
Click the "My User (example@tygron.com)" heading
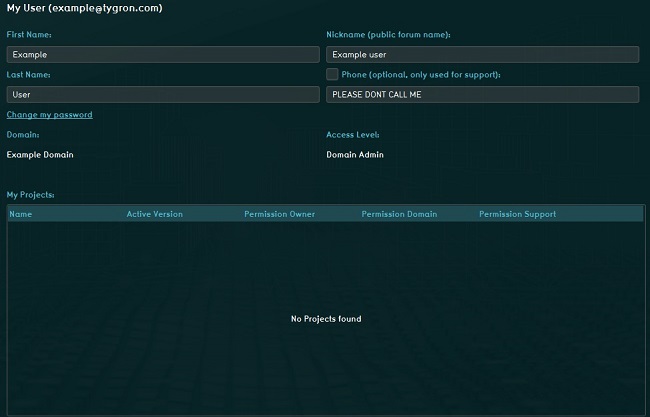pos(85,8)
